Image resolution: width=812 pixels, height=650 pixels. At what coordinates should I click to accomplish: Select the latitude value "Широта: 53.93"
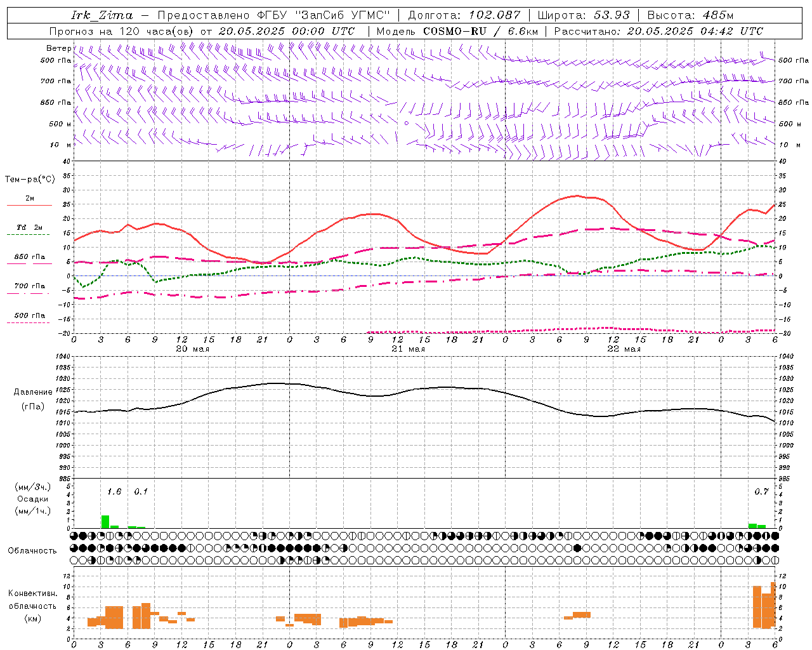[x=584, y=15]
